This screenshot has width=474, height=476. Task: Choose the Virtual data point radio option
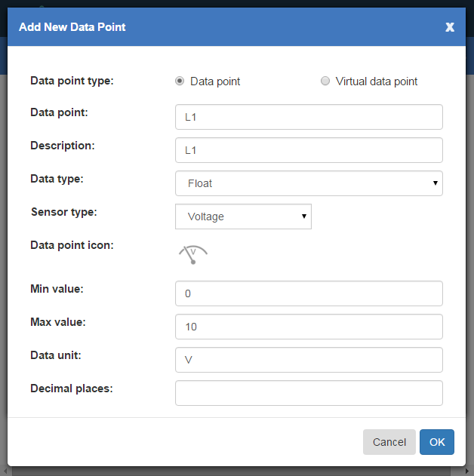[325, 81]
